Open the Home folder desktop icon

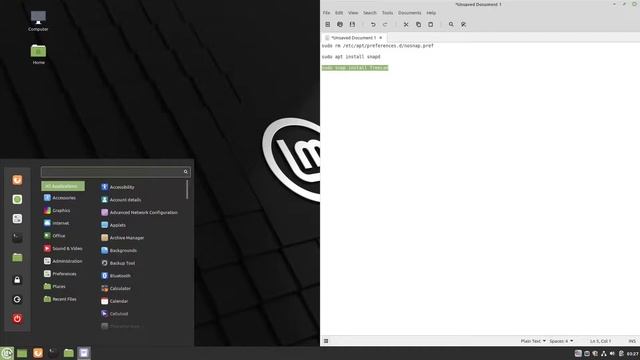point(38,54)
